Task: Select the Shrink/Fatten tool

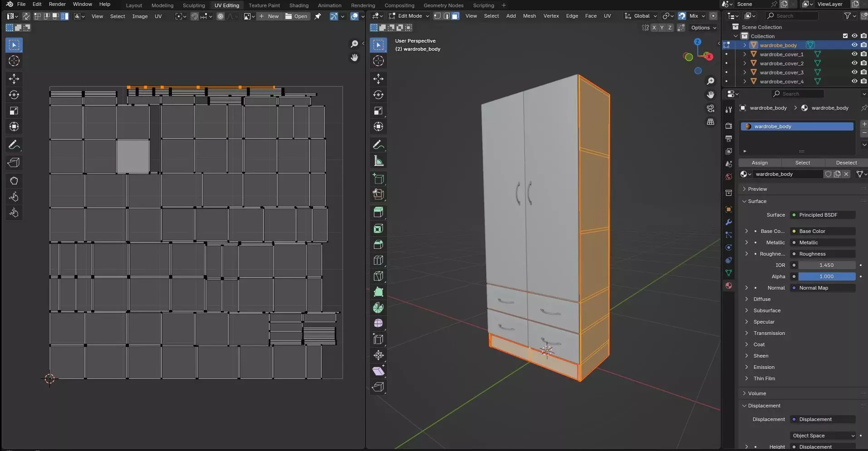Action: click(378, 355)
